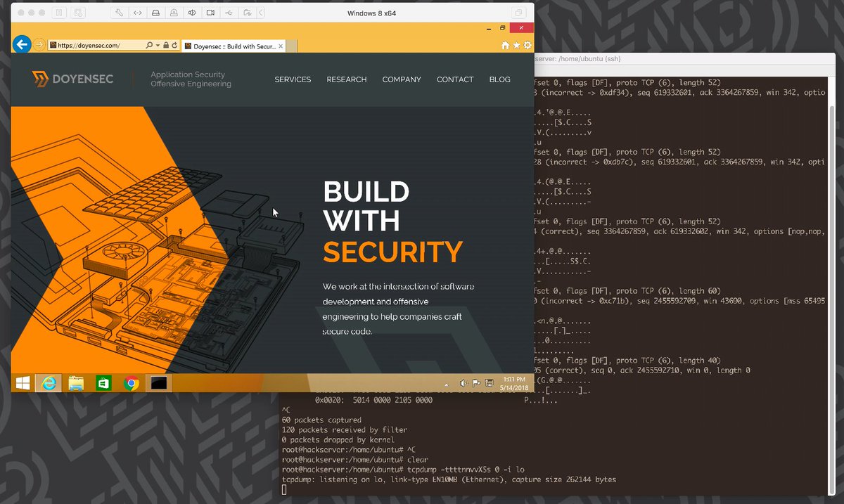Click the hard disk icon in VMware toolbar
This screenshot has width=844, height=504.
[x=156, y=13]
